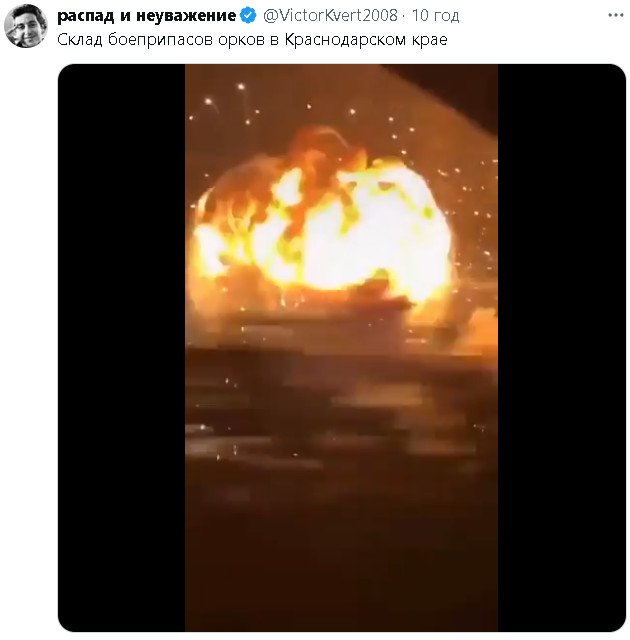630x640 pixels.
Task: Click the '10 год' tweet timestamp
Action: pos(436,15)
